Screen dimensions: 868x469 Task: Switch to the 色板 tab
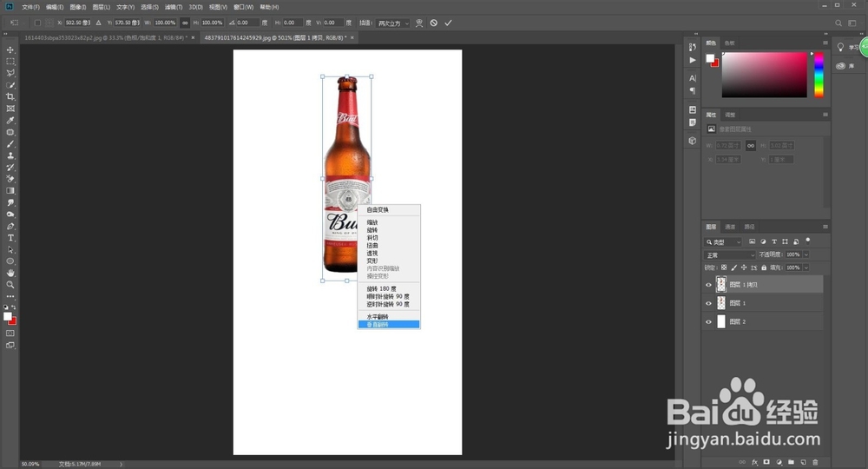pos(730,43)
